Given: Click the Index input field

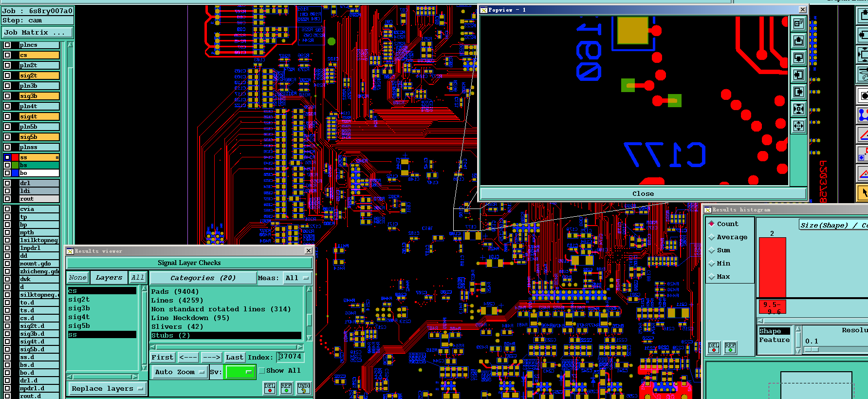Looking at the screenshot, I should click(x=290, y=357).
